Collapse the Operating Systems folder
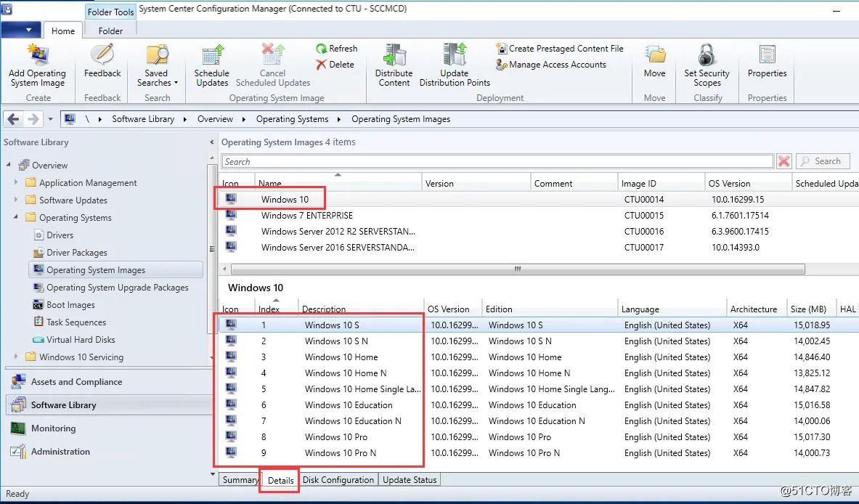Viewport: 859px width, 504px height. pos(15,217)
